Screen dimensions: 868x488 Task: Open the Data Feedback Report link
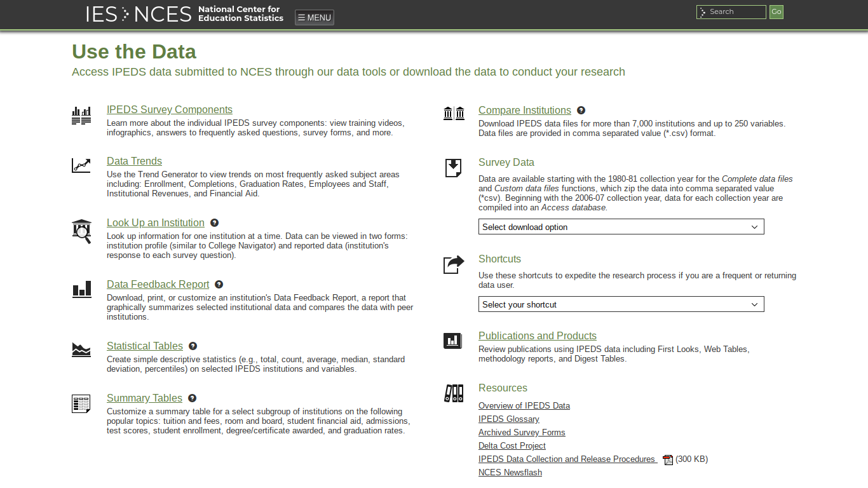click(x=158, y=285)
